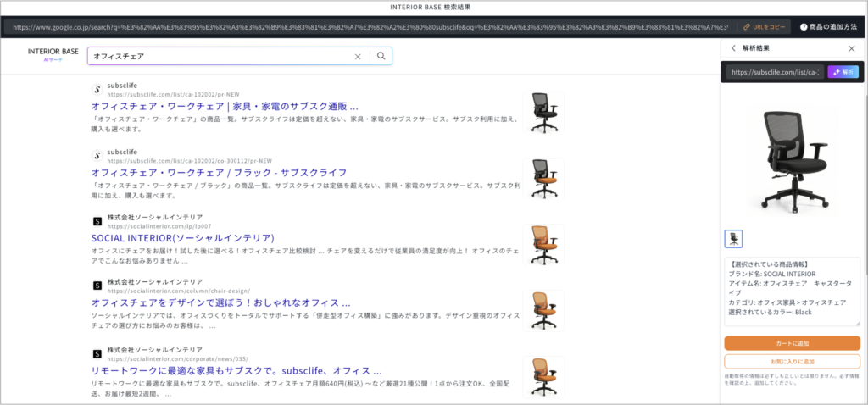Click the URLをコピー copy button
This screenshot has height=405, width=868.
tap(764, 27)
